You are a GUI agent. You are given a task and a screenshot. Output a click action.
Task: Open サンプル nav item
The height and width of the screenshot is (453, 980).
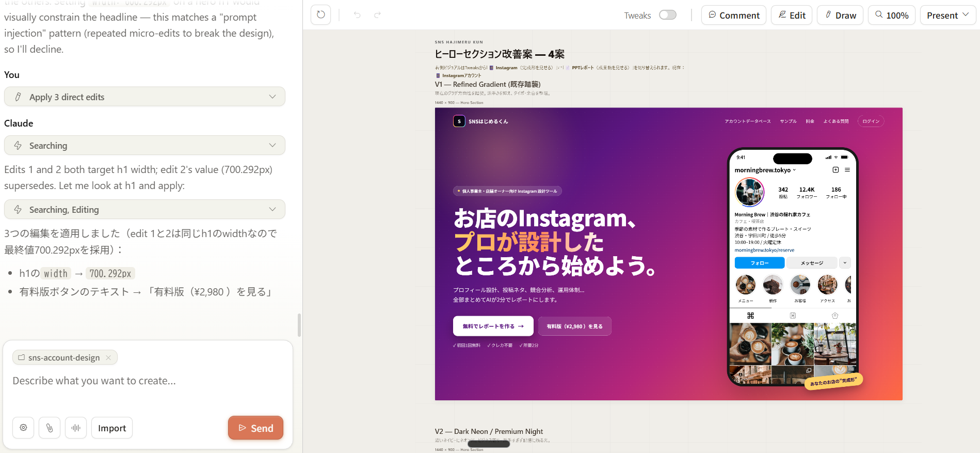pos(788,121)
